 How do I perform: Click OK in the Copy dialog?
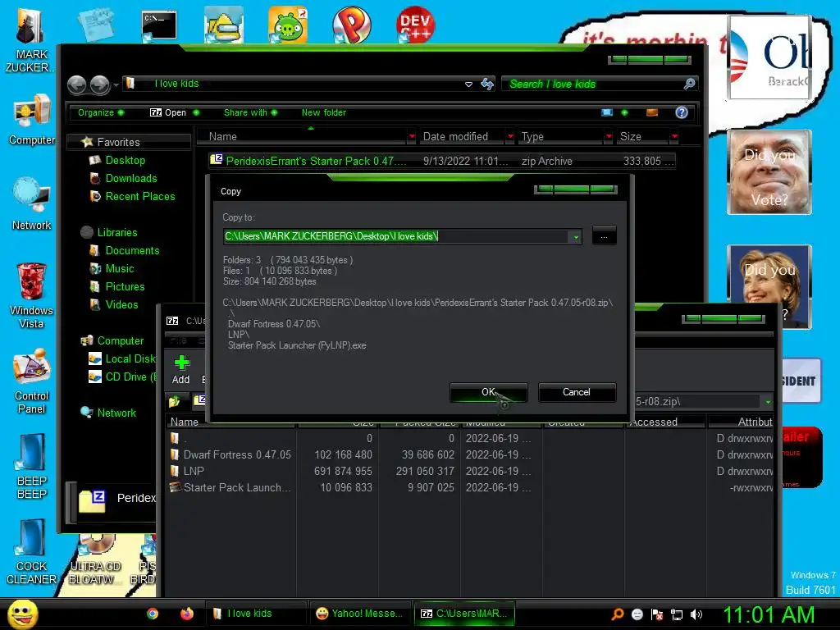pos(489,392)
